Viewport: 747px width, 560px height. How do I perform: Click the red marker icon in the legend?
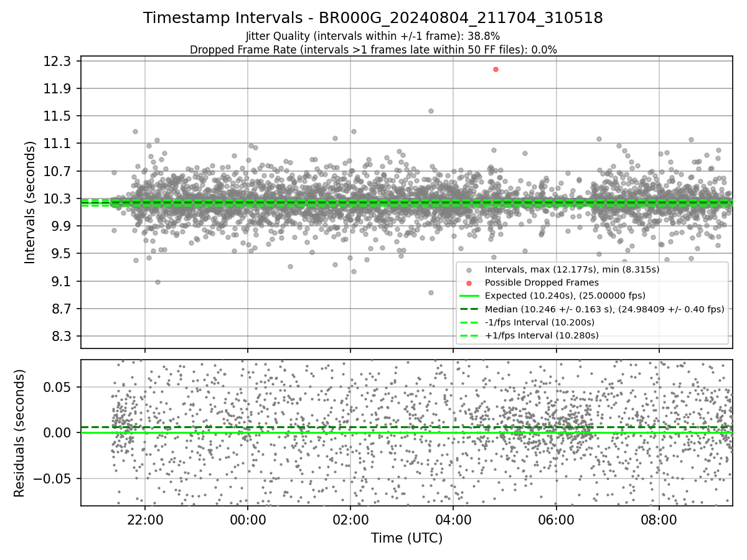click(x=469, y=282)
